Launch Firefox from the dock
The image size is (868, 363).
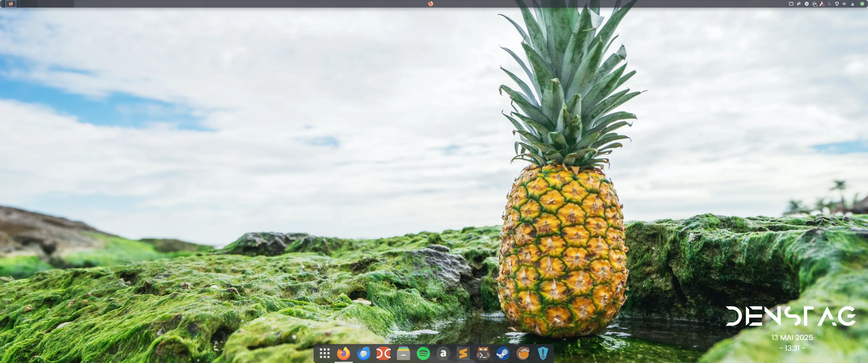coord(343,353)
